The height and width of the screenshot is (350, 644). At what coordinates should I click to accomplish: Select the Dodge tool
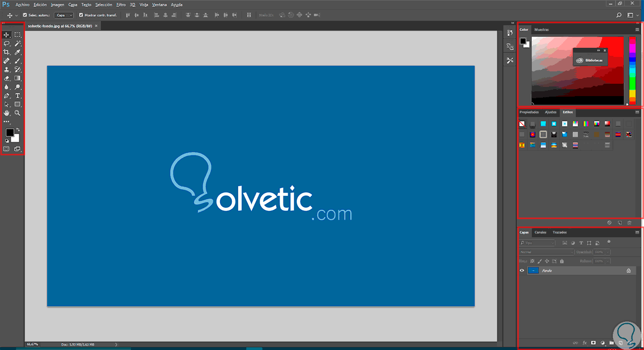point(18,86)
